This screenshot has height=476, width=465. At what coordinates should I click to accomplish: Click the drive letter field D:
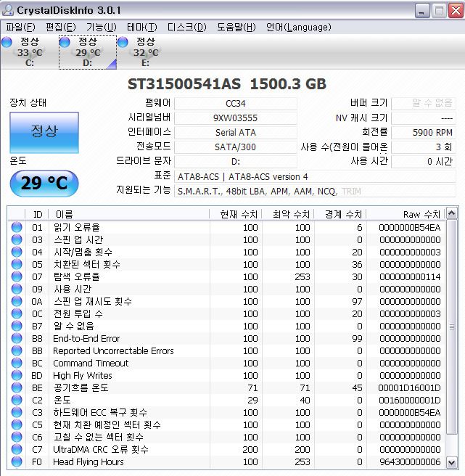236,162
